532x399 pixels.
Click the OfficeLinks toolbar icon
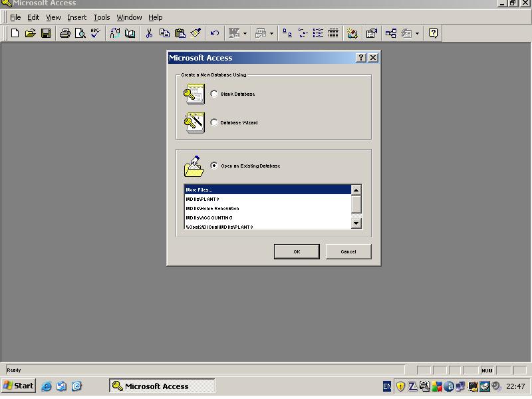(x=234, y=33)
